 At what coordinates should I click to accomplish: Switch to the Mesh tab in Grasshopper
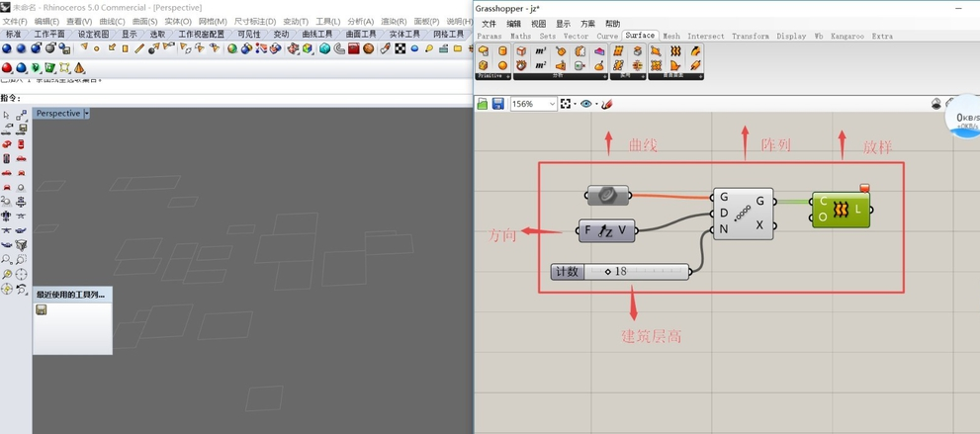(671, 36)
